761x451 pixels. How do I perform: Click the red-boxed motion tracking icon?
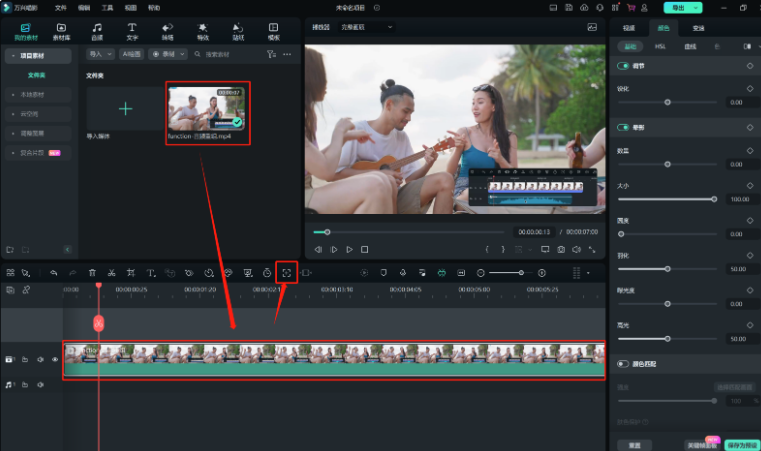click(287, 272)
